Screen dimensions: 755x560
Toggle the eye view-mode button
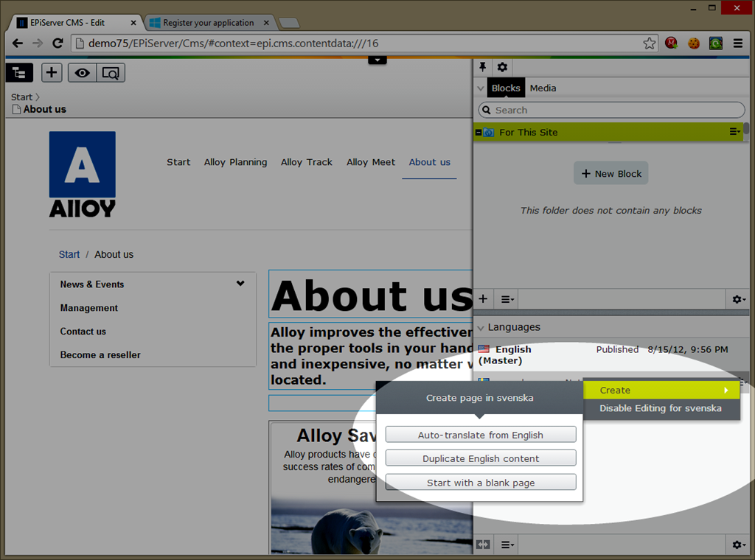[x=82, y=72]
